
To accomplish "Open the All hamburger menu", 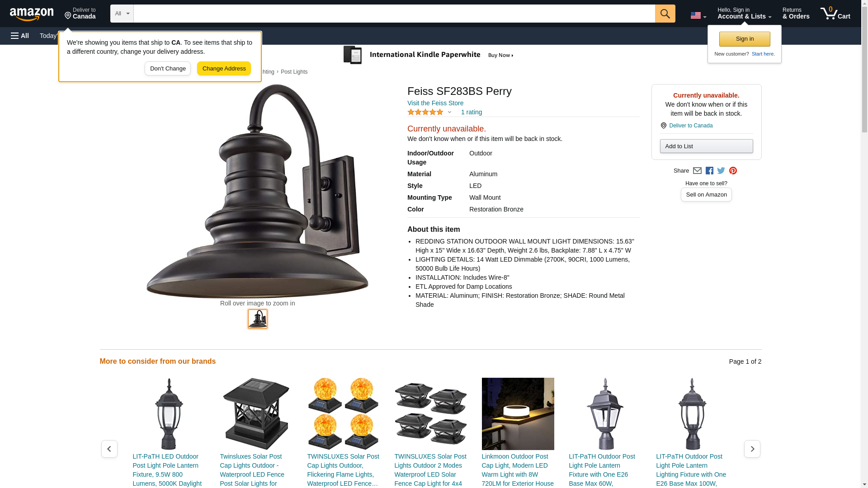I will tap(20, 36).
